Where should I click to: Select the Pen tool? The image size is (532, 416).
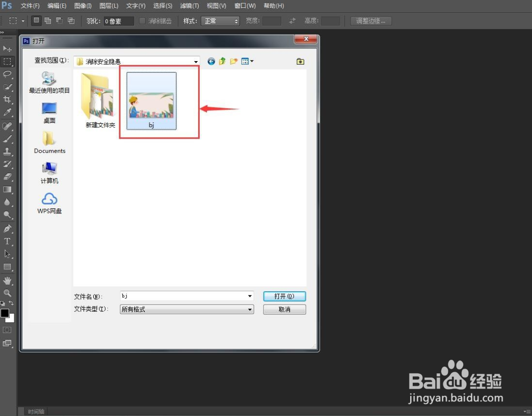click(7, 229)
